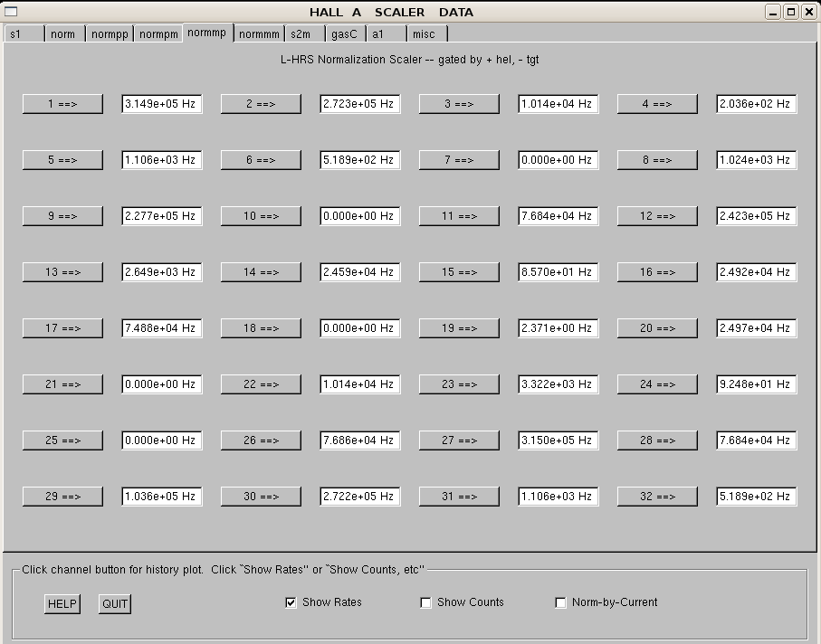Open channel 18 history plot
This screenshot has height=644, width=821.
[261, 328]
